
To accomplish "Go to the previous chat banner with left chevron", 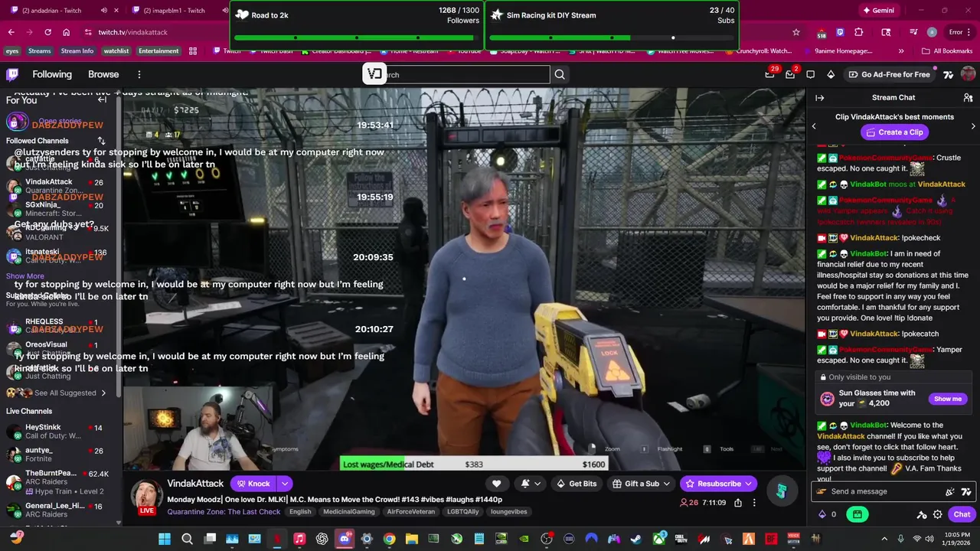I will [814, 126].
